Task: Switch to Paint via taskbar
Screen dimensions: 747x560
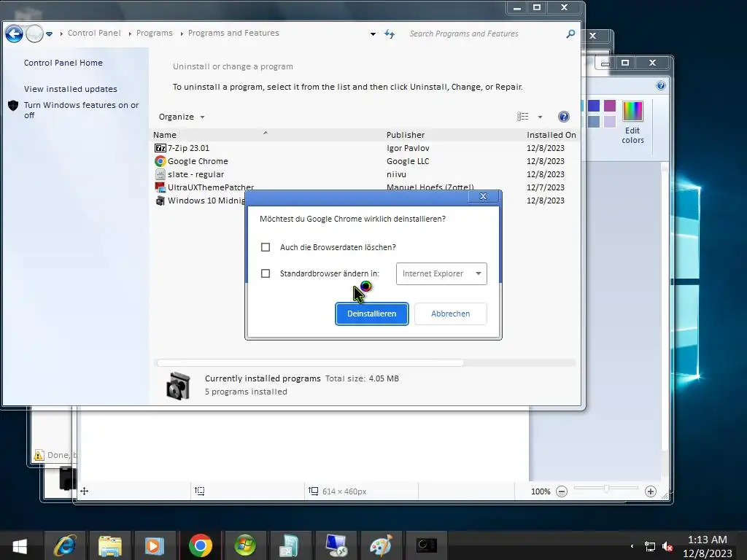Action: click(x=381, y=545)
